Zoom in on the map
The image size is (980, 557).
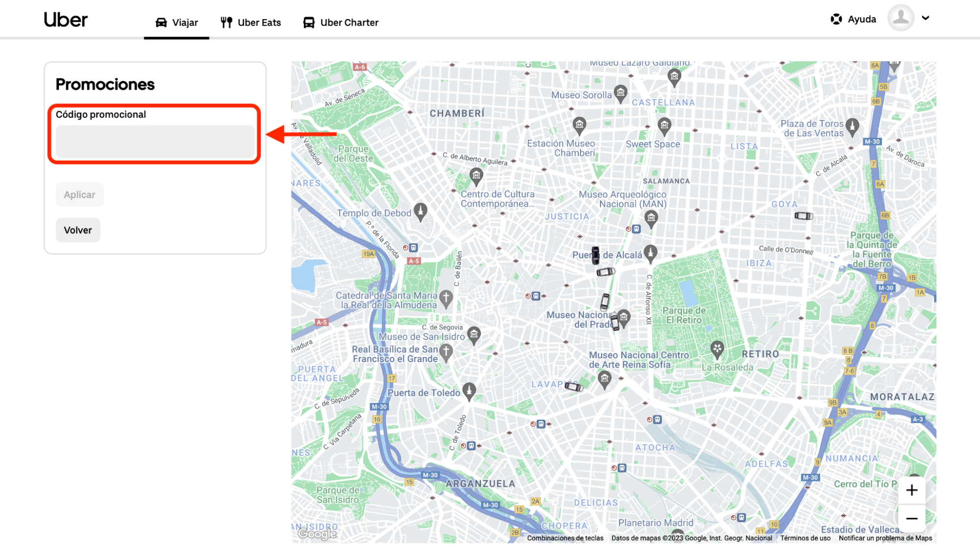pos(912,490)
